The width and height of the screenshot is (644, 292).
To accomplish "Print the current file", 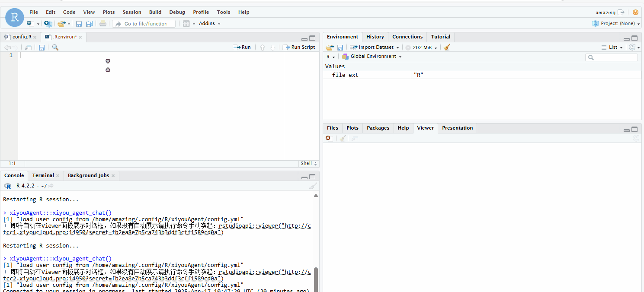I will click(103, 23).
